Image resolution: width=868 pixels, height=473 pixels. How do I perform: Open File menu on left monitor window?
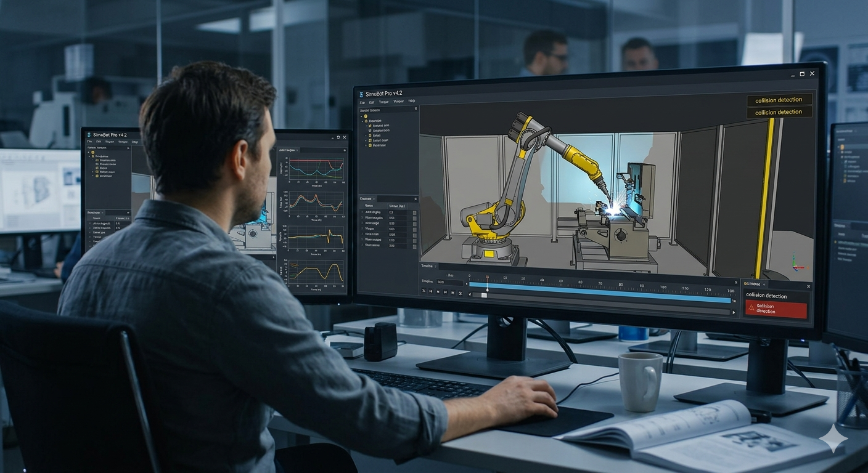(89, 142)
